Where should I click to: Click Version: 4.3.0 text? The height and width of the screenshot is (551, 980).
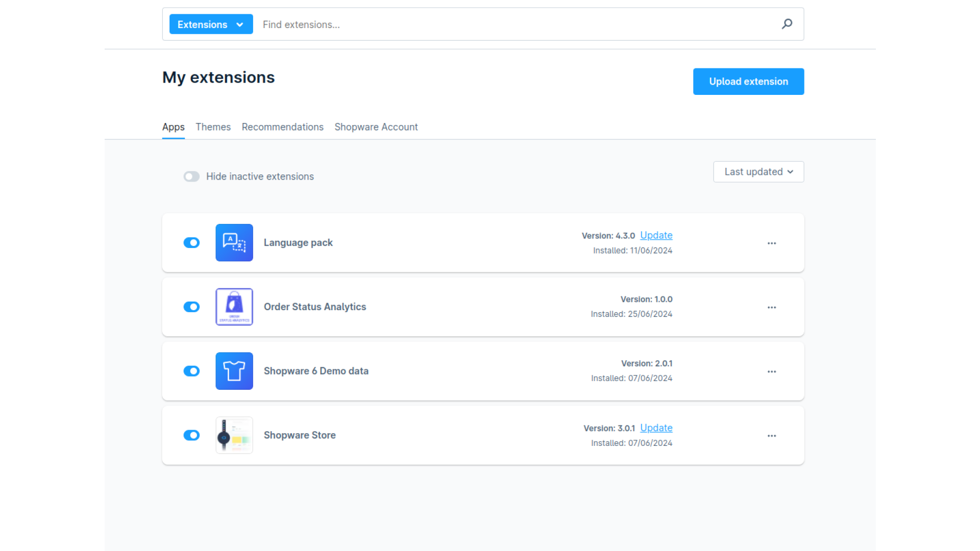point(608,236)
